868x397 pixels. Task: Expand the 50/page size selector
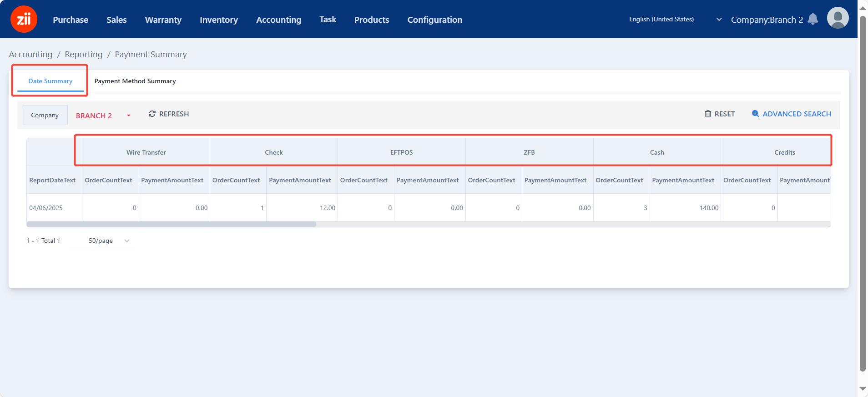(101, 241)
